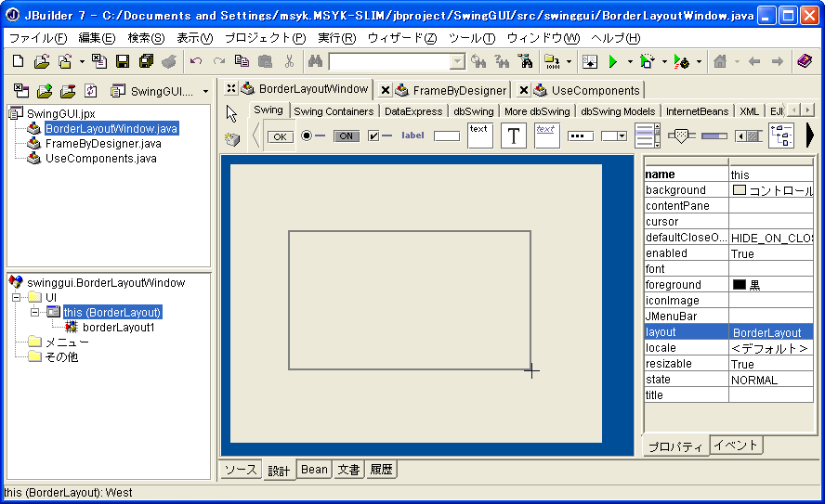
Task: Pick the JTextArea 'T' palette component
Action: tap(513, 136)
